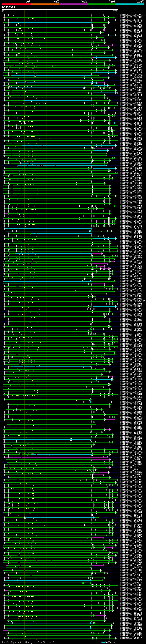Viewport: 146px width, 644px height.
Task: Open the UniRef100_B6QII3 alignment
Action: 131,30
